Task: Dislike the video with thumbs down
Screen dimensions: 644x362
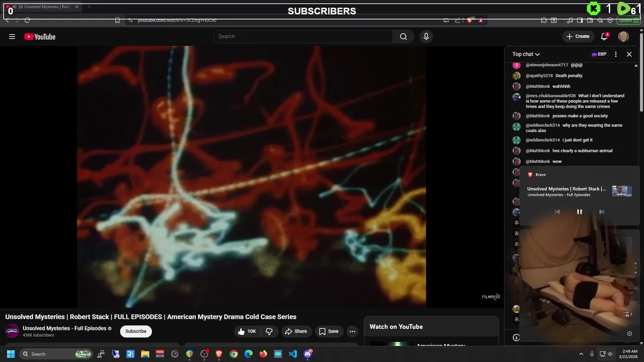Action: [x=269, y=331]
